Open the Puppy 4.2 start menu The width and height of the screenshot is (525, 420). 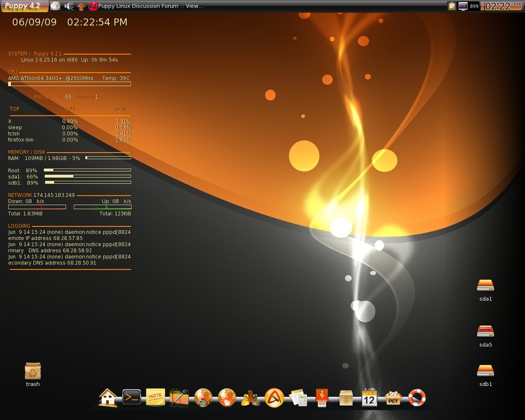pos(25,6)
